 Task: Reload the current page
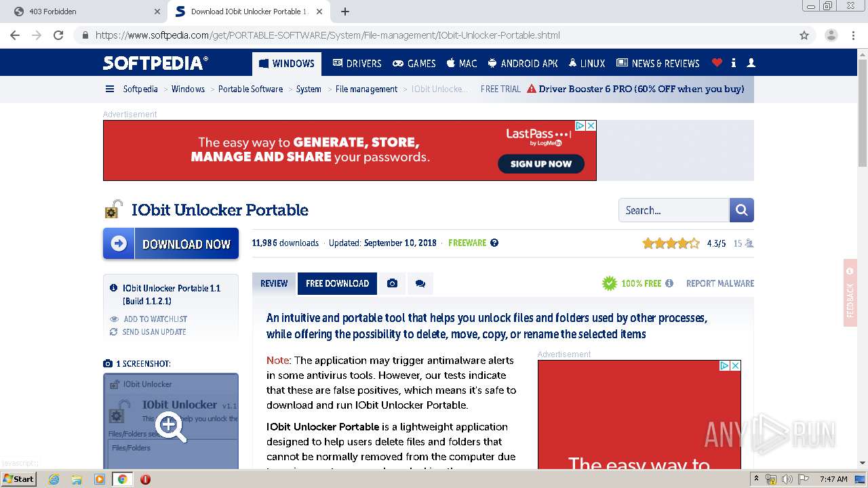coord(58,35)
